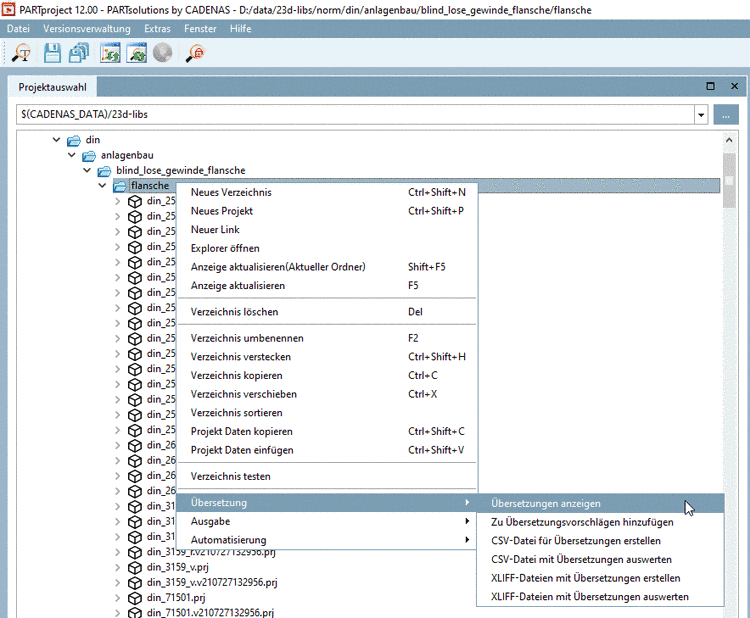Click the single floppy disk save icon
The width and height of the screenshot is (750, 618).
pyautogui.click(x=53, y=54)
